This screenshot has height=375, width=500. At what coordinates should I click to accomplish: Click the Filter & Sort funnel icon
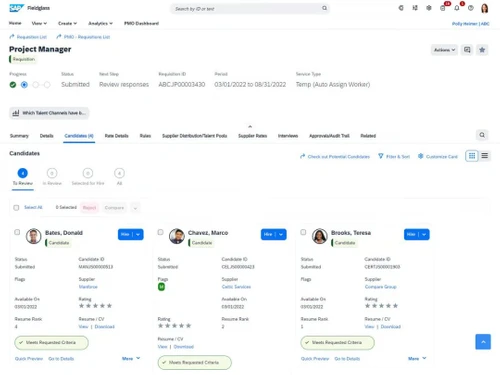click(x=381, y=156)
